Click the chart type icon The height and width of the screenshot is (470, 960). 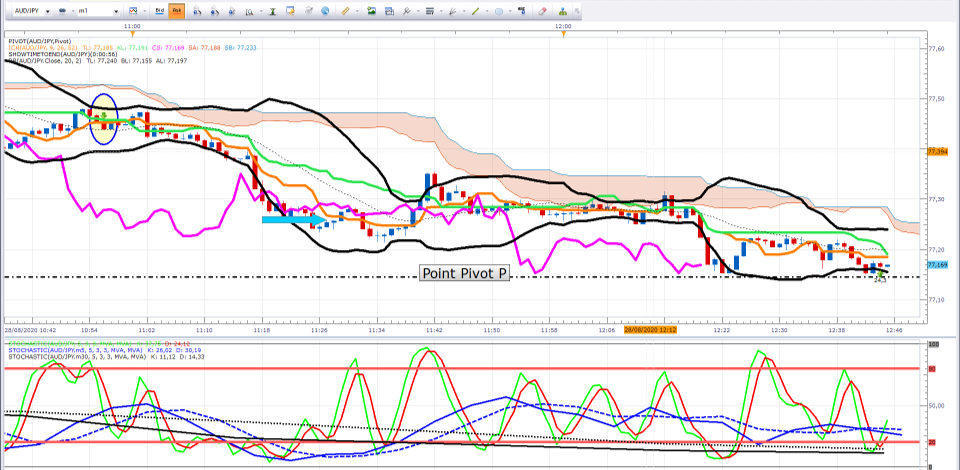tap(133, 11)
